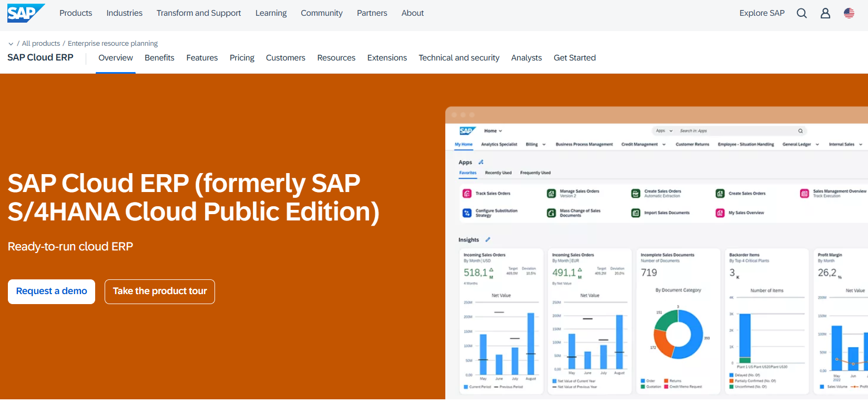Screen dimensions: 868x413
Task: Select My Home tab in preview
Action: (464, 144)
